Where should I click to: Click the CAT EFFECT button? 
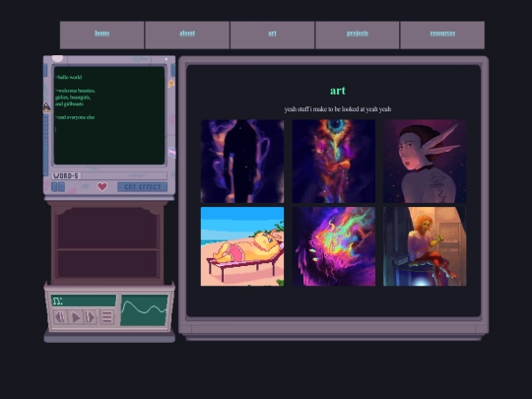click(x=143, y=187)
